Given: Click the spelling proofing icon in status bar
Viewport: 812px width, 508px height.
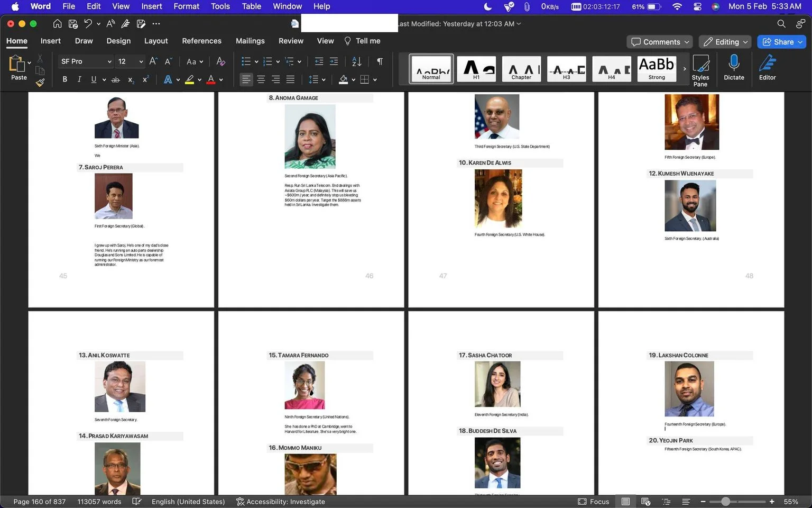Looking at the screenshot, I should click(x=136, y=502).
